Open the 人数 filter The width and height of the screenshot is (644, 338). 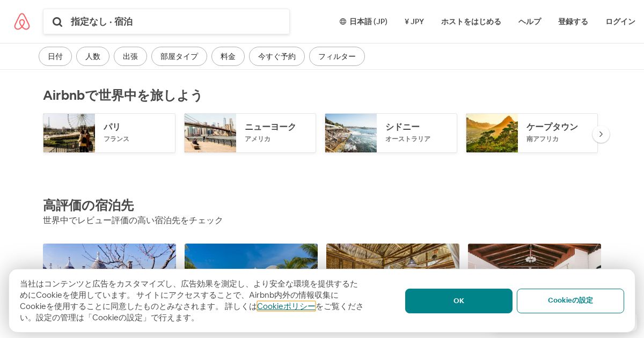[x=93, y=56]
